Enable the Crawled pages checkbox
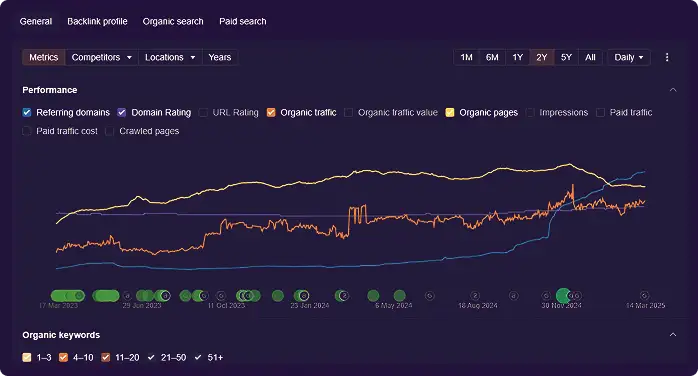698x376 pixels. click(110, 131)
